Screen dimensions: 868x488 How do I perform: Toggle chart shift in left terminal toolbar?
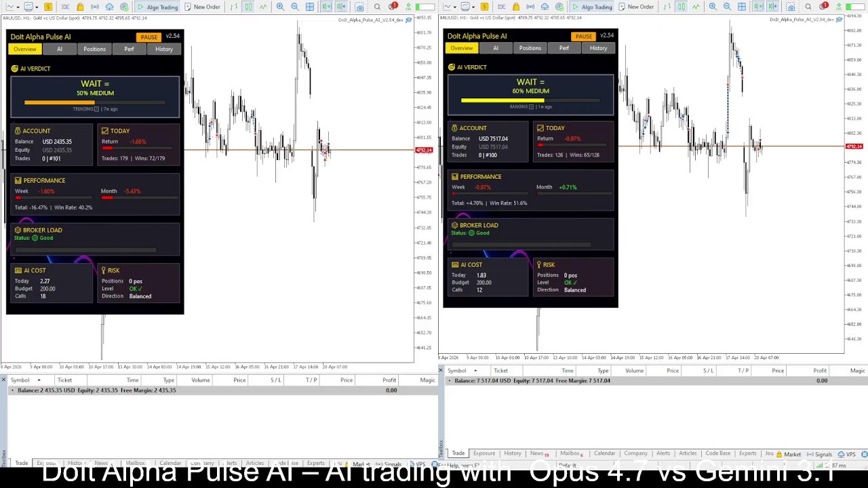pyautogui.click(x=341, y=7)
